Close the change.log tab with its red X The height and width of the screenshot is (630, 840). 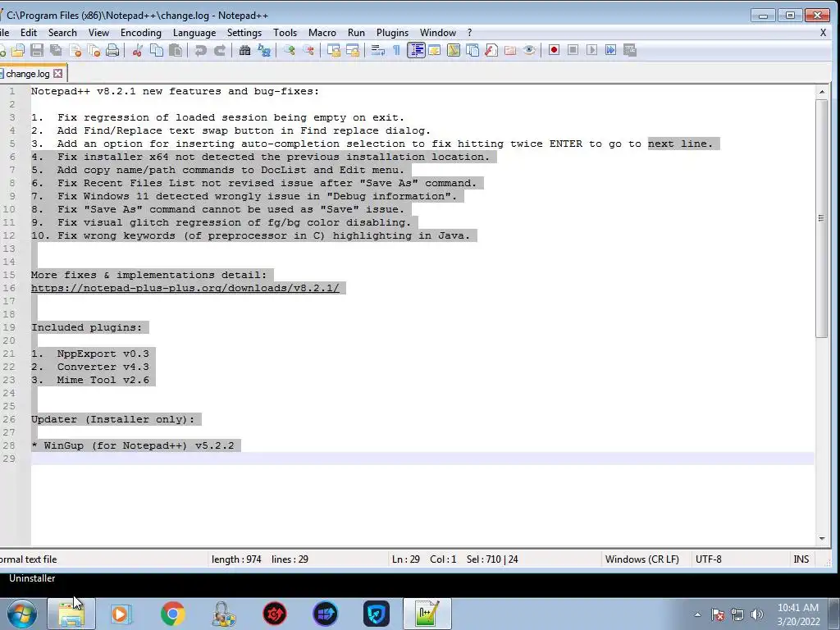pos(58,73)
